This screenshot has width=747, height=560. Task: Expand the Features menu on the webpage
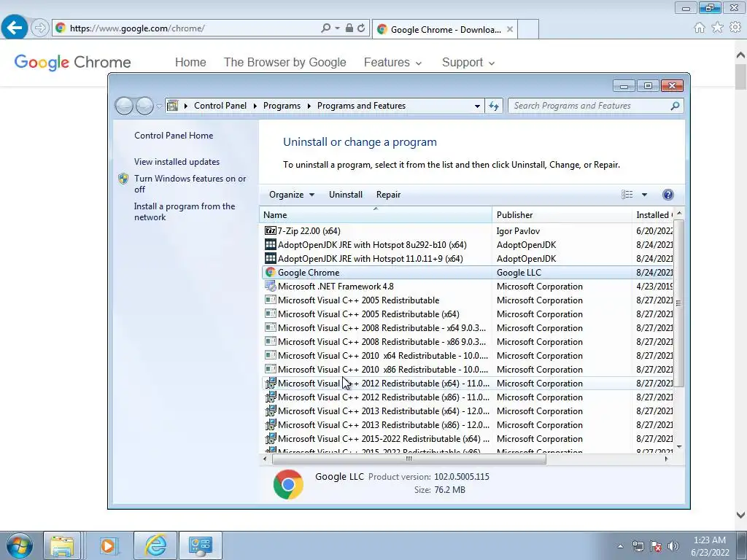(392, 63)
